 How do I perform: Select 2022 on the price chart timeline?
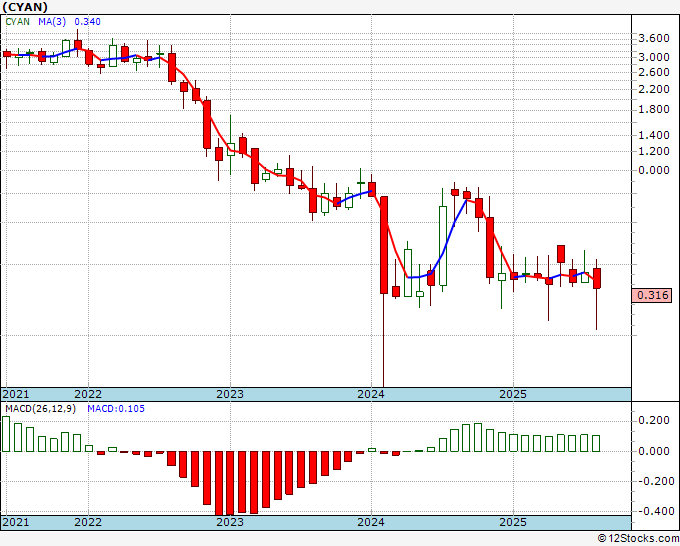[88, 394]
